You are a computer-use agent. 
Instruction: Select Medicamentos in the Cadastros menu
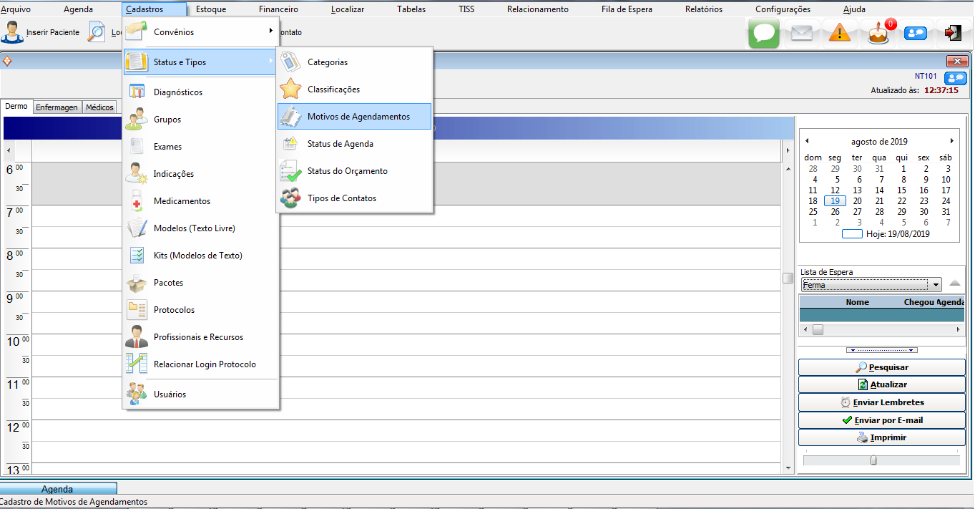pyautogui.click(x=182, y=201)
